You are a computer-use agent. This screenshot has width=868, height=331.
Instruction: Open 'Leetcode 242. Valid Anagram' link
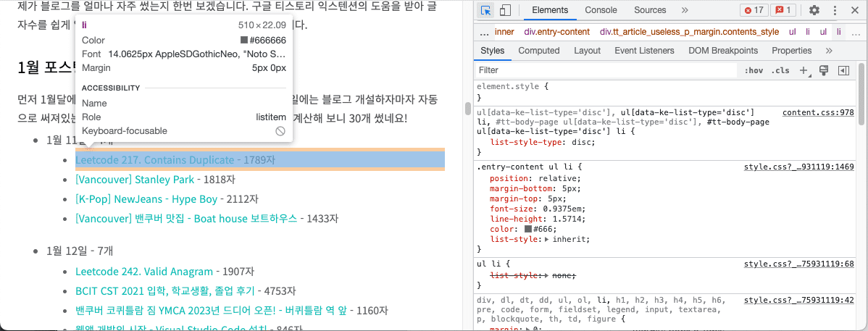144,272
